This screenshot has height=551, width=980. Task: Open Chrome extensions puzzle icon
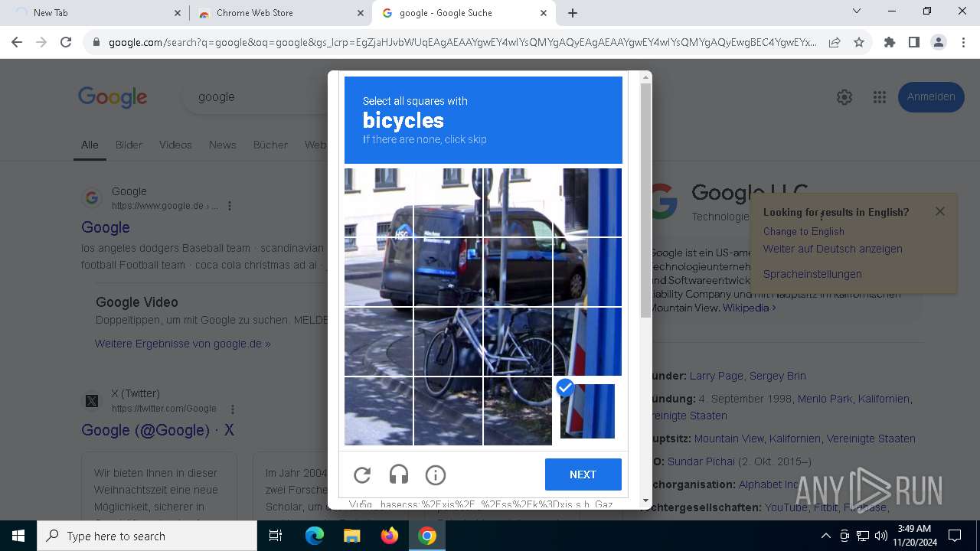[x=890, y=43]
